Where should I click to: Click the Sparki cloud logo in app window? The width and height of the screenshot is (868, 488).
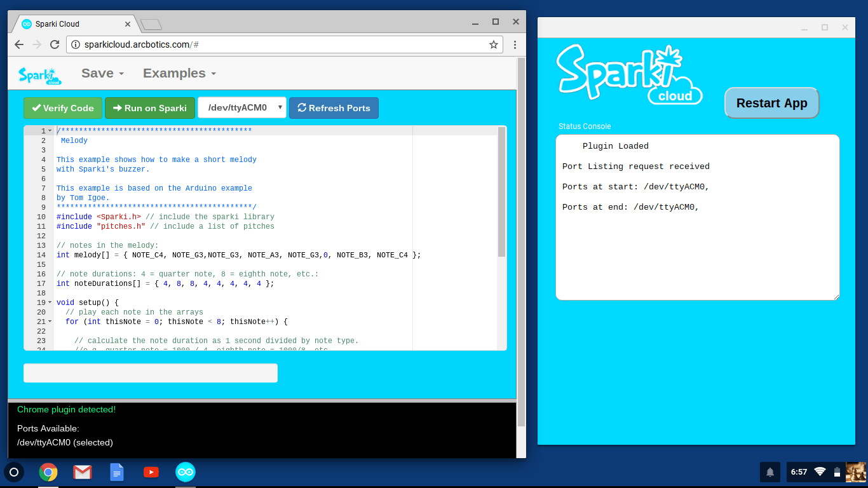[629, 74]
